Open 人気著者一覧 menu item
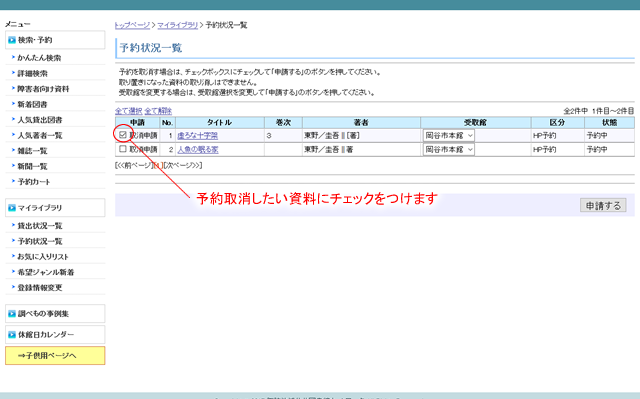Screen dimensions: 640x399 pos(40,135)
